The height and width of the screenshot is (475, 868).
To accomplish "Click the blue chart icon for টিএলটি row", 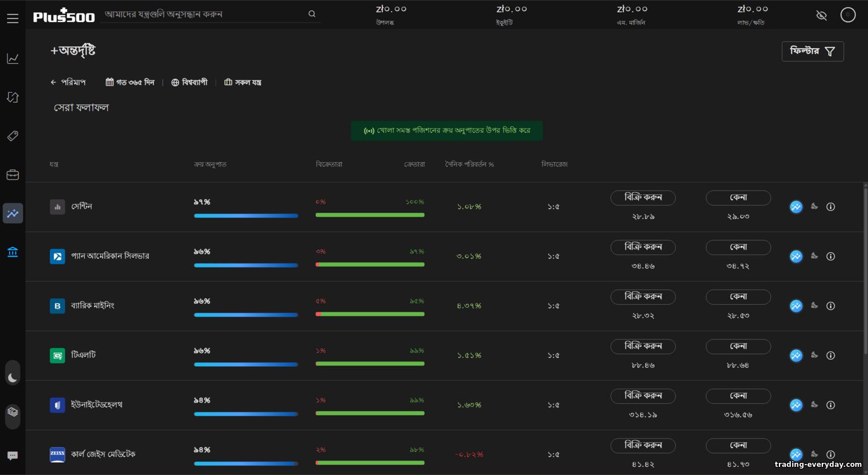I will 796,356.
